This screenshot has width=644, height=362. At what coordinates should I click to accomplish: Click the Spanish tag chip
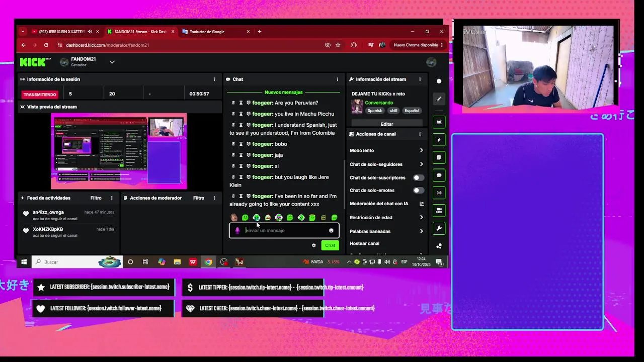[x=374, y=111]
